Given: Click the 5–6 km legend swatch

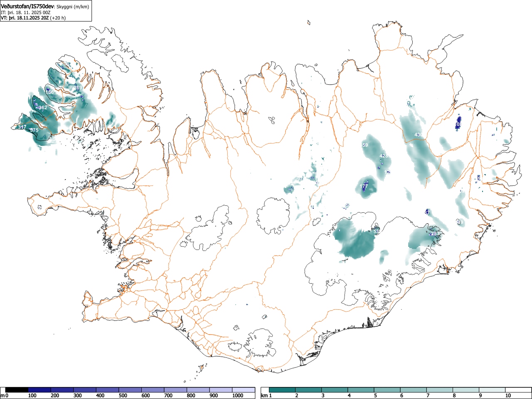Looking at the screenshot, I should (x=387, y=390).
